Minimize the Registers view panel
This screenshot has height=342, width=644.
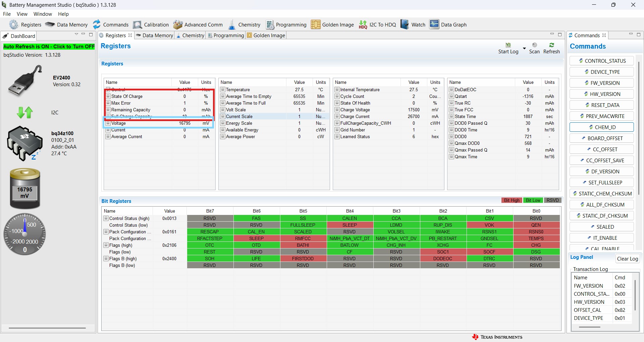[552, 34]
